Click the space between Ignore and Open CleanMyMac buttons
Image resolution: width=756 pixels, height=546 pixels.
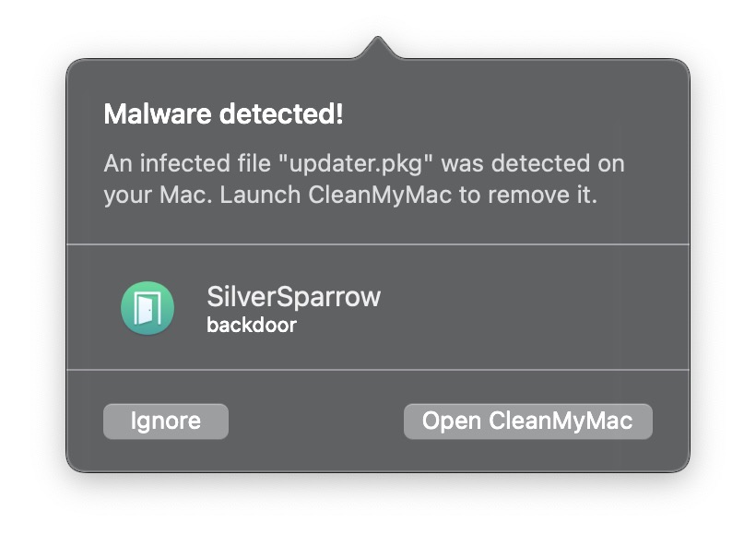point(316,421)
